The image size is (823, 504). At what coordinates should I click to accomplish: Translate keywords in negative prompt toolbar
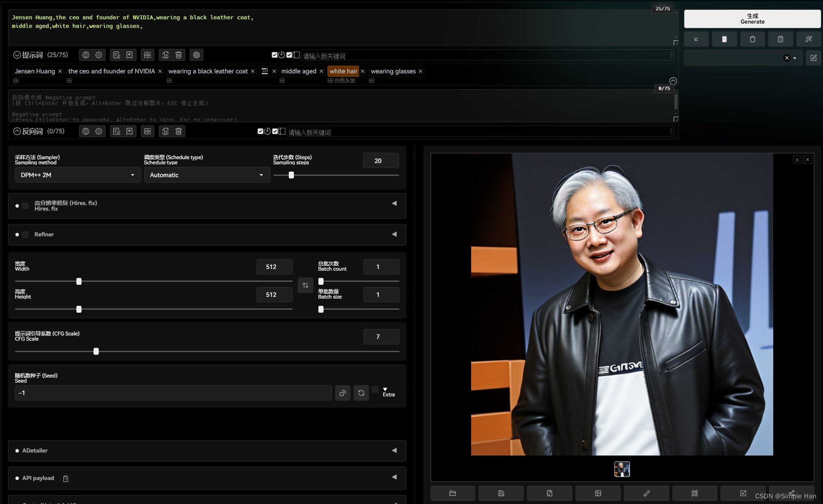(148, 131)
